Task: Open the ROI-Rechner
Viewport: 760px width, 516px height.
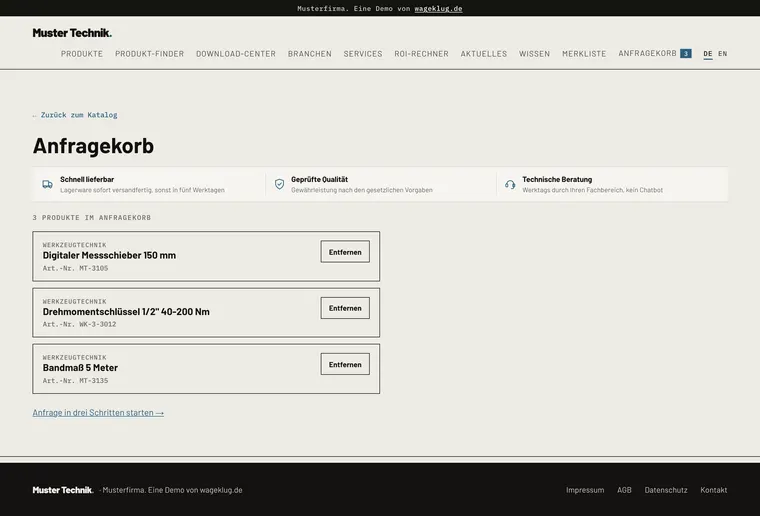Action: click(421, 54)
